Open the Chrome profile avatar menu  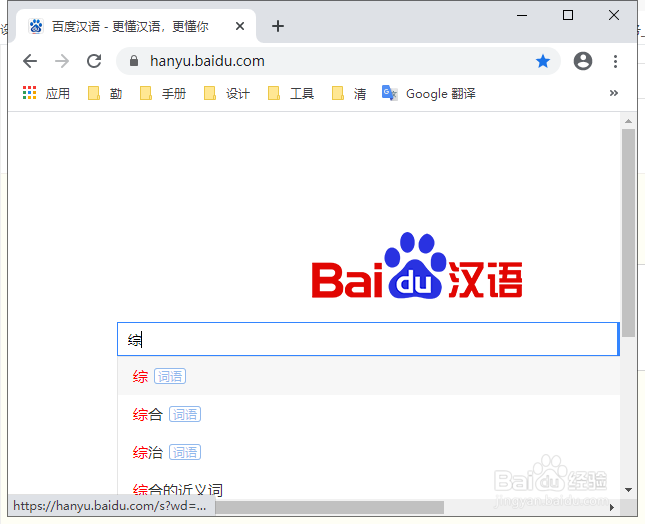583,61
